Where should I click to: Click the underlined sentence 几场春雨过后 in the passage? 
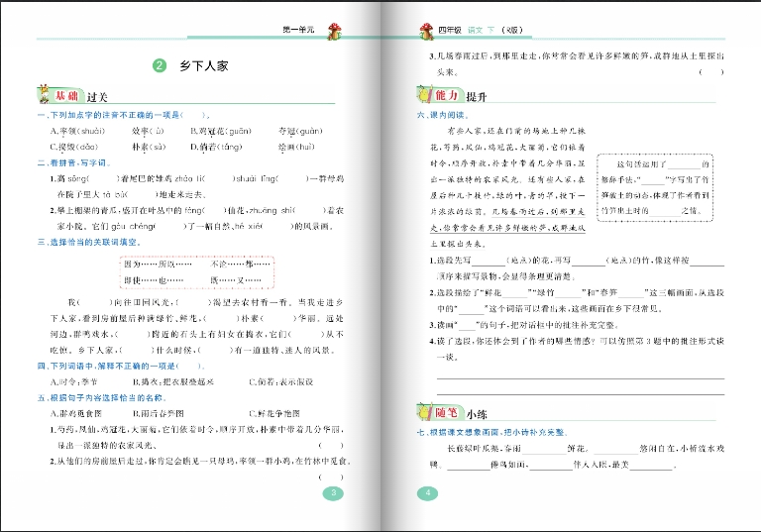[507, 228]
